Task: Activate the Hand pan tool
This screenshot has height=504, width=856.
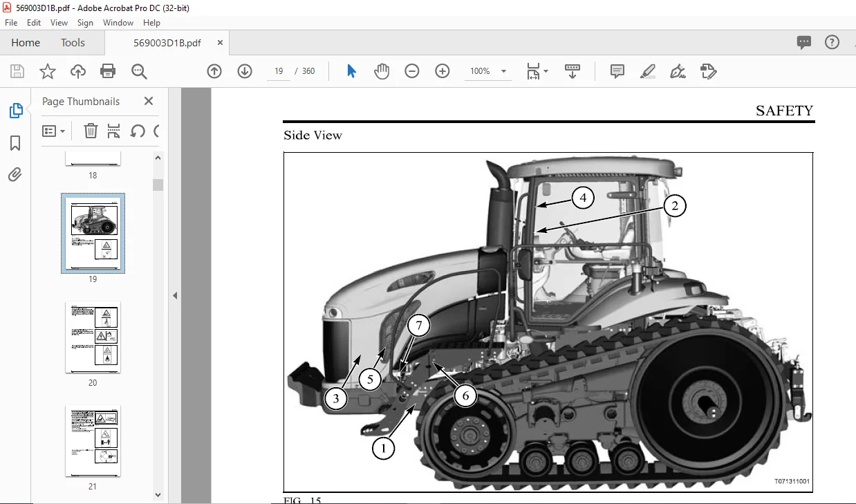Action: (382, 71)
